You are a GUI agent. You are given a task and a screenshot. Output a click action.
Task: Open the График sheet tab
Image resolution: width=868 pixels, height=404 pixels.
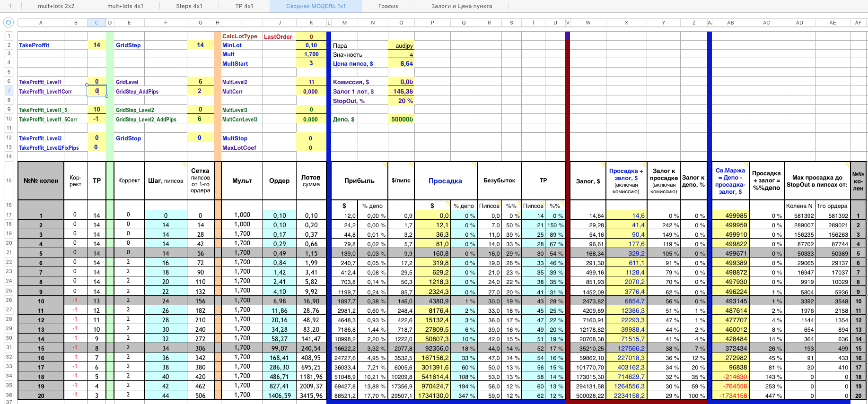point(388,6)
